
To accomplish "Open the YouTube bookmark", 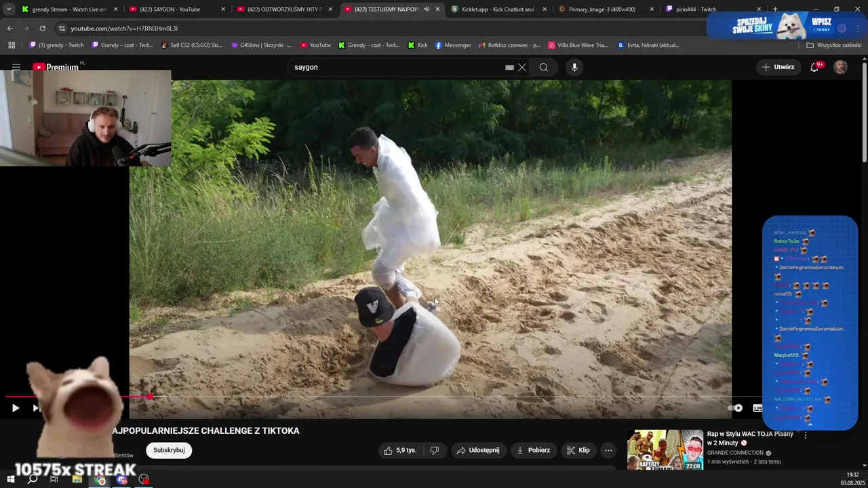I will (x=315, y=45).
